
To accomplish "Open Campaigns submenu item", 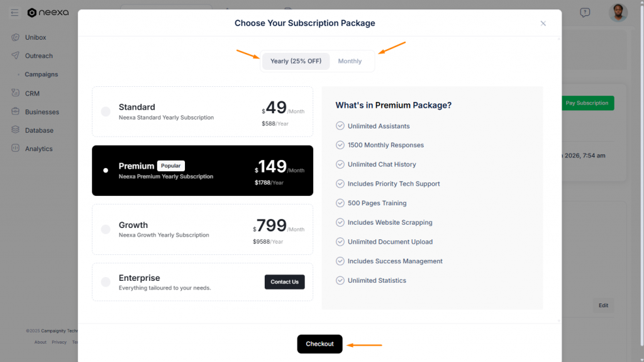I will point(42,74).
